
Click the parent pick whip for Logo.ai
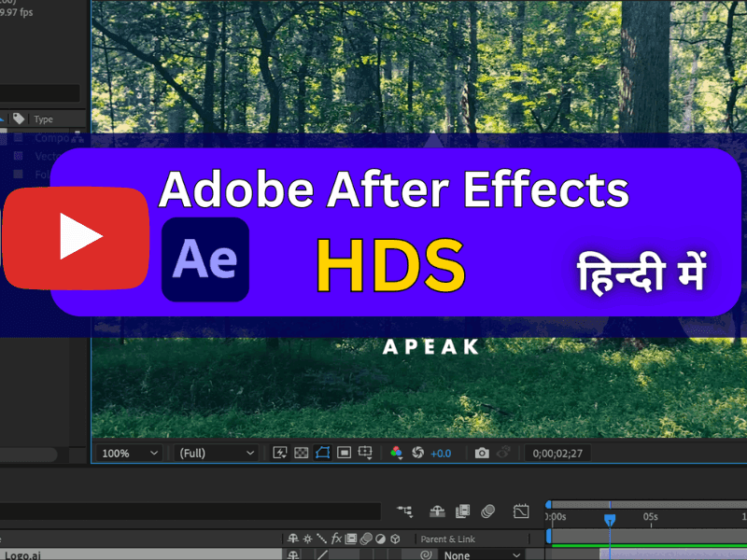coord(427,554)
